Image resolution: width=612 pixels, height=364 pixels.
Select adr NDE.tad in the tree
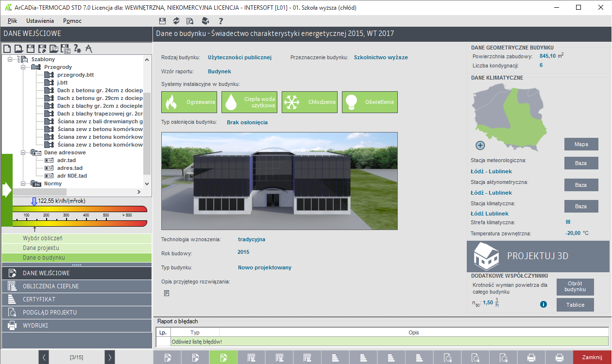[72, 176]
